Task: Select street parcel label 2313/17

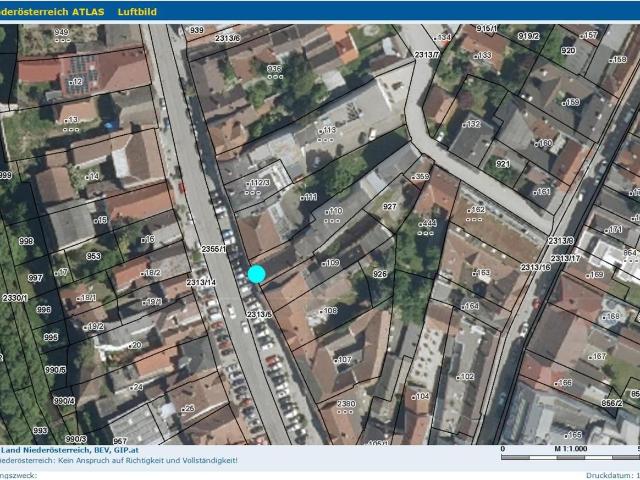Action: [x=565, y=258]
